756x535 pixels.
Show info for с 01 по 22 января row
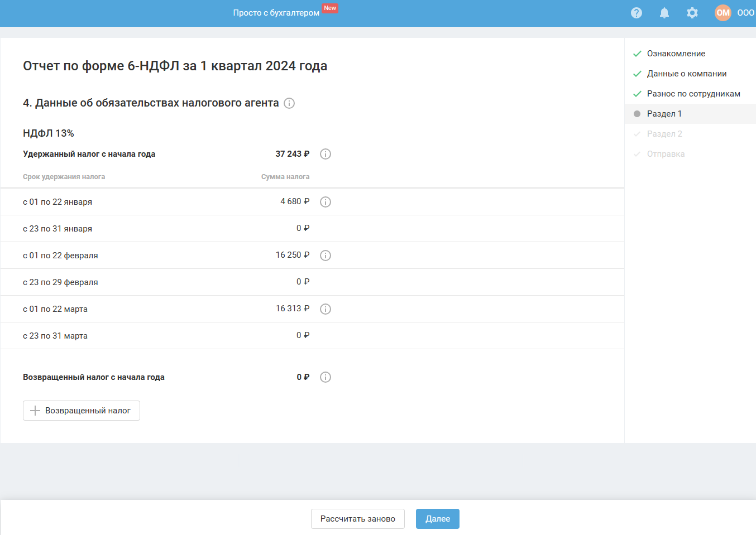(x=326, y=202)
